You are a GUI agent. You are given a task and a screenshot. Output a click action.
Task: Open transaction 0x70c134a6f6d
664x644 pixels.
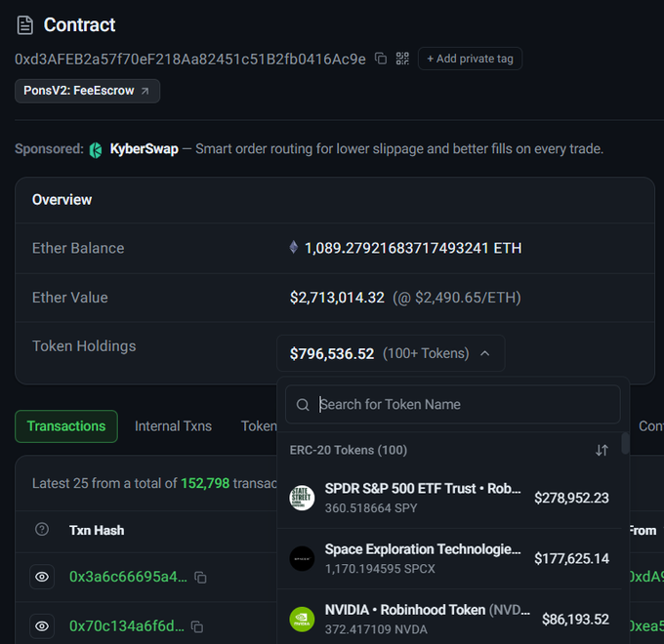point(127,625)
